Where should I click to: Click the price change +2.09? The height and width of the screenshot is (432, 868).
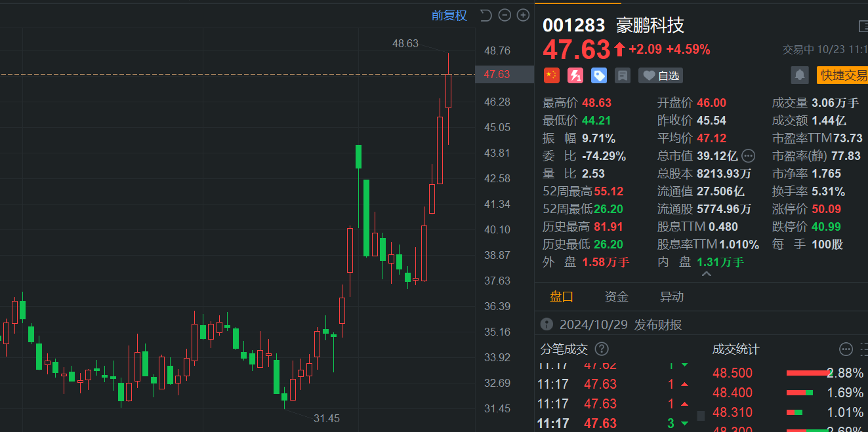(x=645, y=49)
